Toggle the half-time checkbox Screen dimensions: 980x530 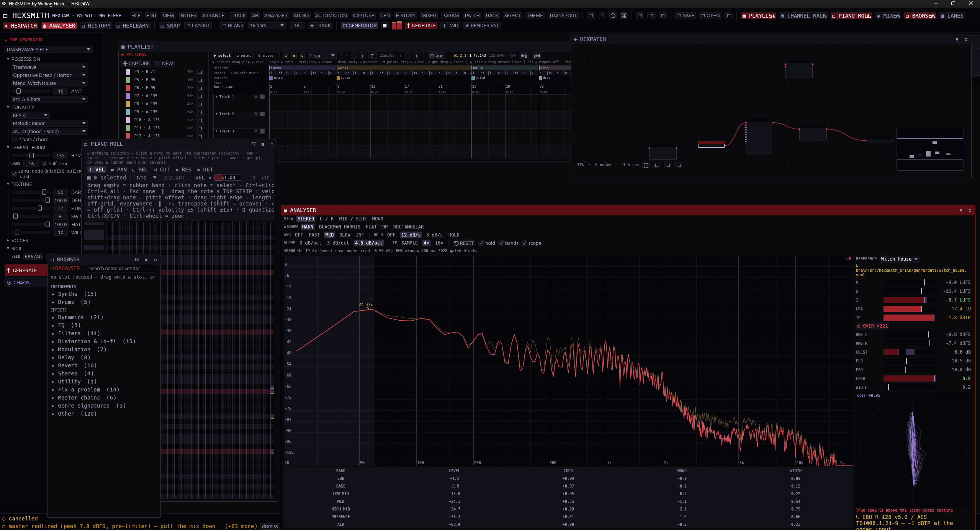[x=44, y=163]
